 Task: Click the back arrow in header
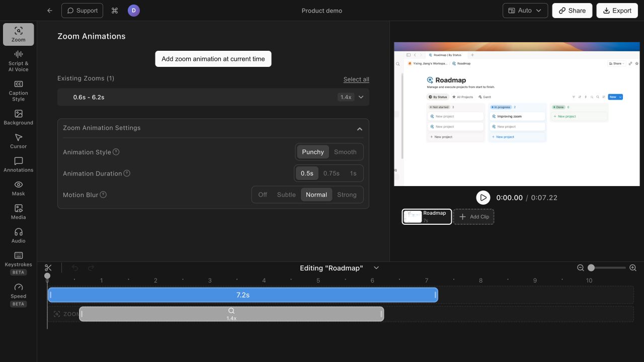49,11
